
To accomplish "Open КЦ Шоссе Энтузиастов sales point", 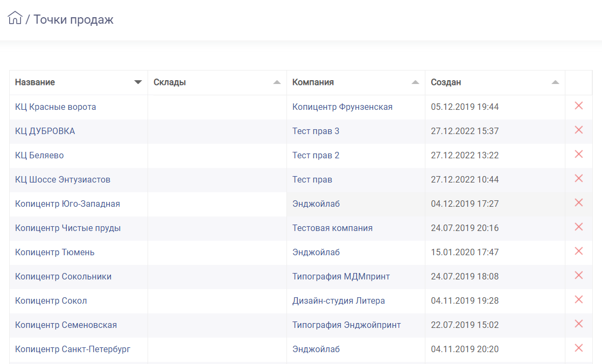I will tap(62, 179).
